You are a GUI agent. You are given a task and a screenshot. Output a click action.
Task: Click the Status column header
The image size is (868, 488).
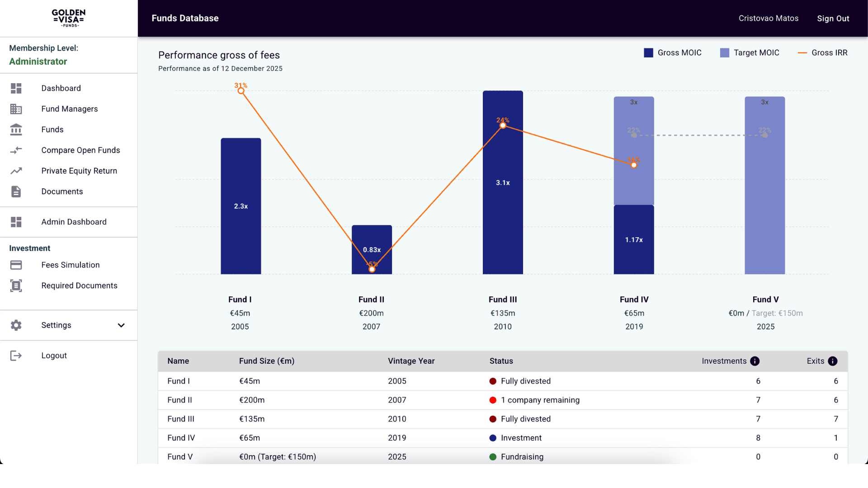point(501,361)
